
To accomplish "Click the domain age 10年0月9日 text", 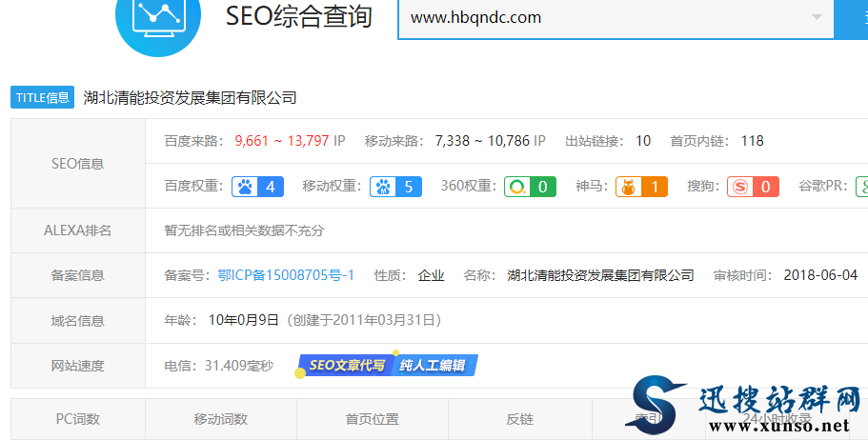I will [244, 320].
